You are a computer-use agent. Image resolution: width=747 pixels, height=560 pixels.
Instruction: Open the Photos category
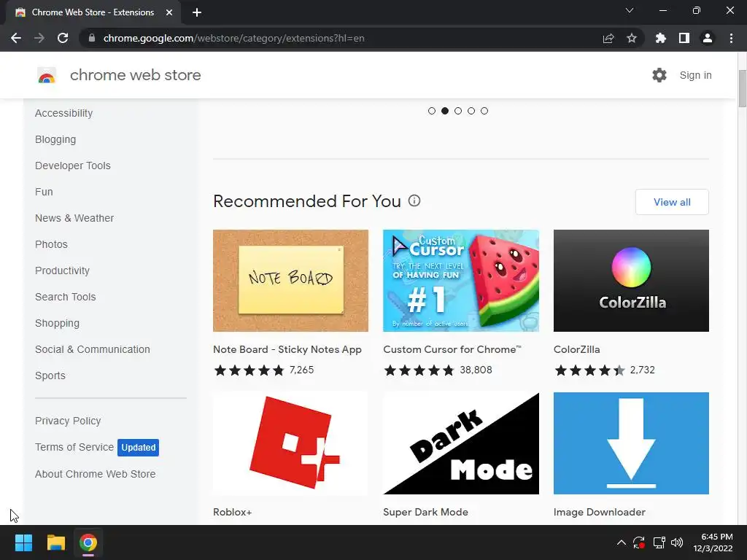(52, 244)
